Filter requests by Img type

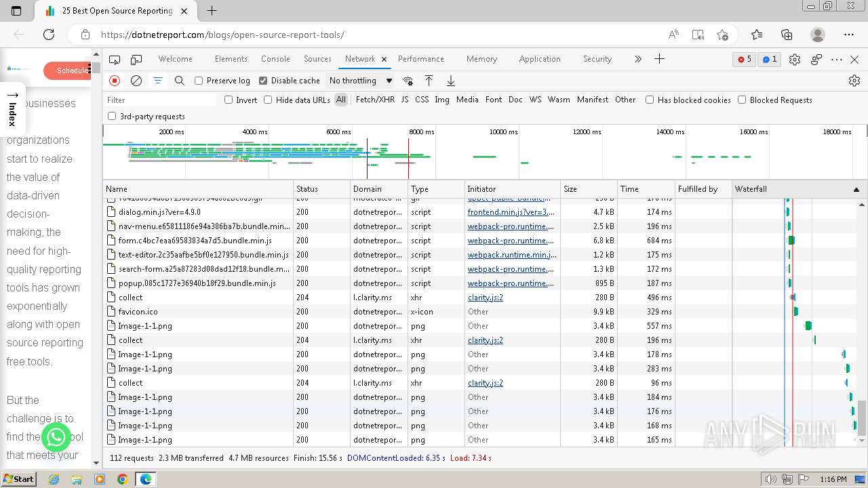pos(442,100)
